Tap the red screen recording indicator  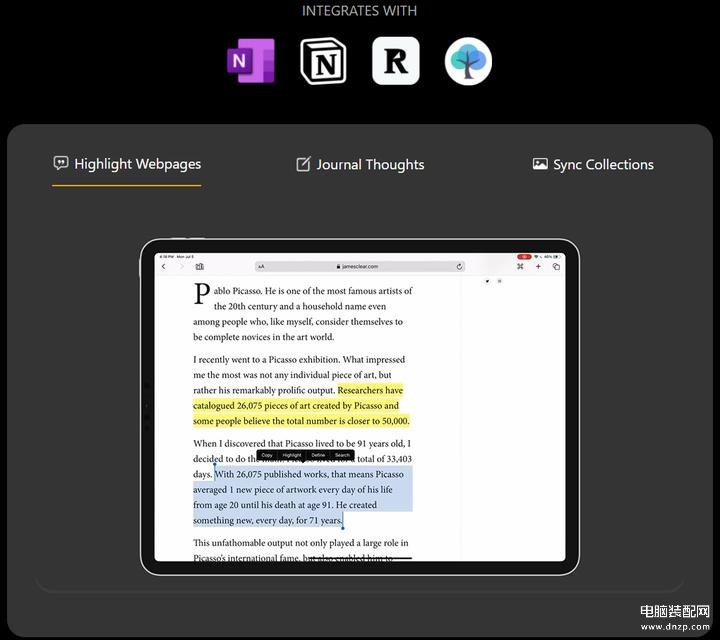pyautogui.click(x=524, y=257)
